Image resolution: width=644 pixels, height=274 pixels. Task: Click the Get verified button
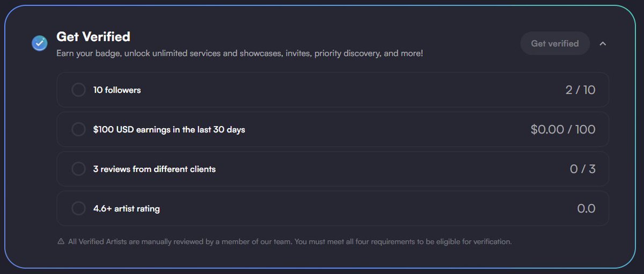pos(555,43)
